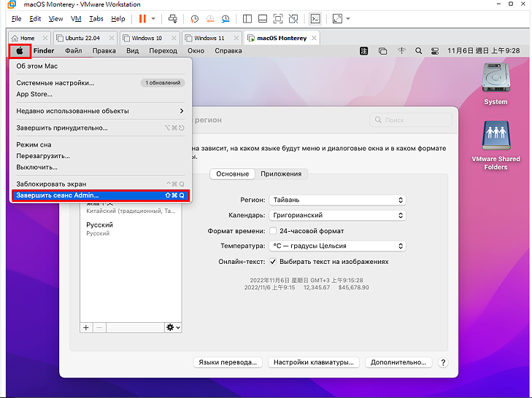This screenshot has height=398, width=532.
Task: Open the stretch display dropdown arrow
Action: 348,19
